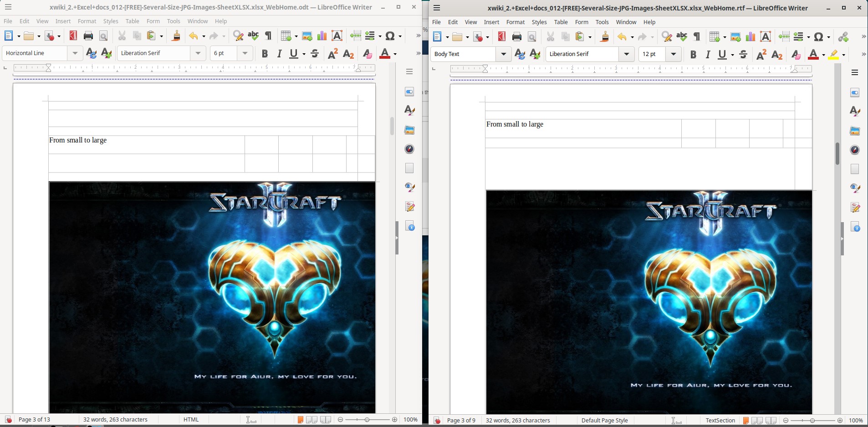Expand Insert Table dropdown arrow in left window
868x427 pixels.
pos(296,36)
